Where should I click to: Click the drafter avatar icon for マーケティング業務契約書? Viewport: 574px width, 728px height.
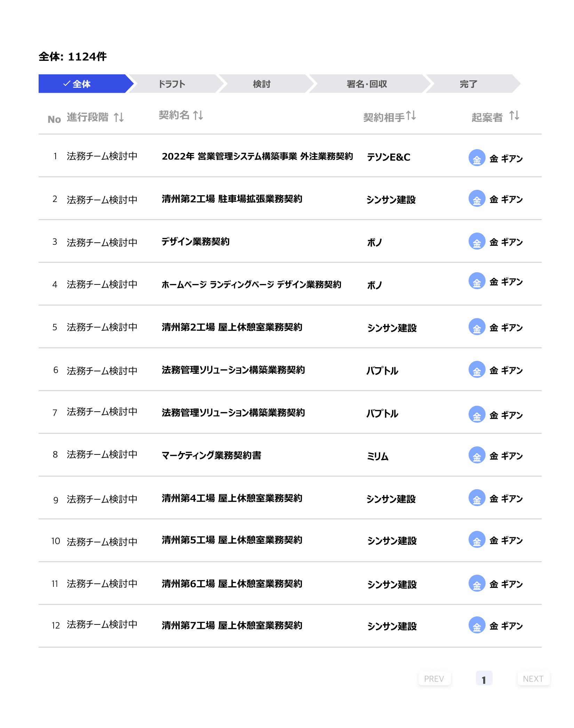coord(477,456)
